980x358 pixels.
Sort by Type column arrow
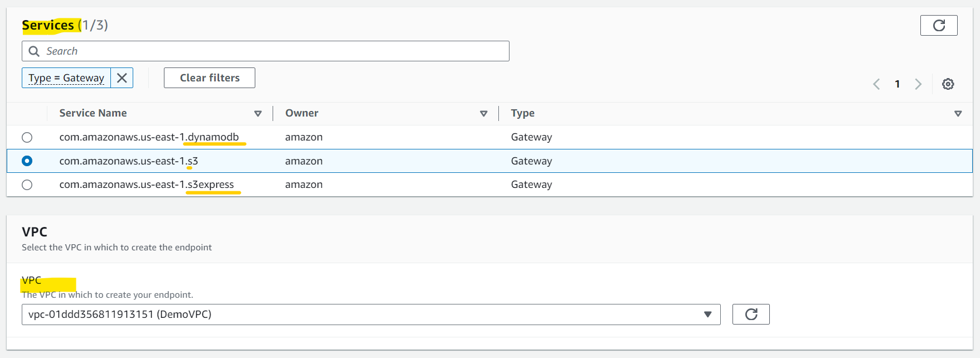click(958, 114)
